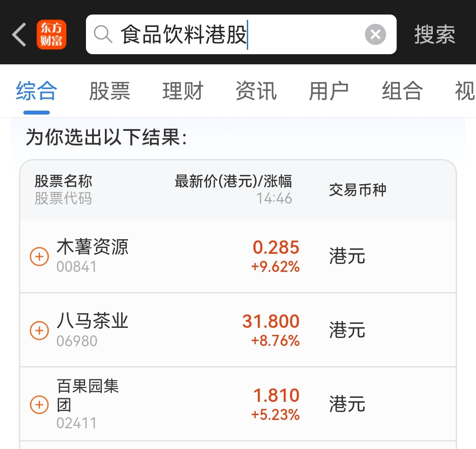Go to the 组合 tab
Viewport: 476px width, 449px height.
(402, 91)
